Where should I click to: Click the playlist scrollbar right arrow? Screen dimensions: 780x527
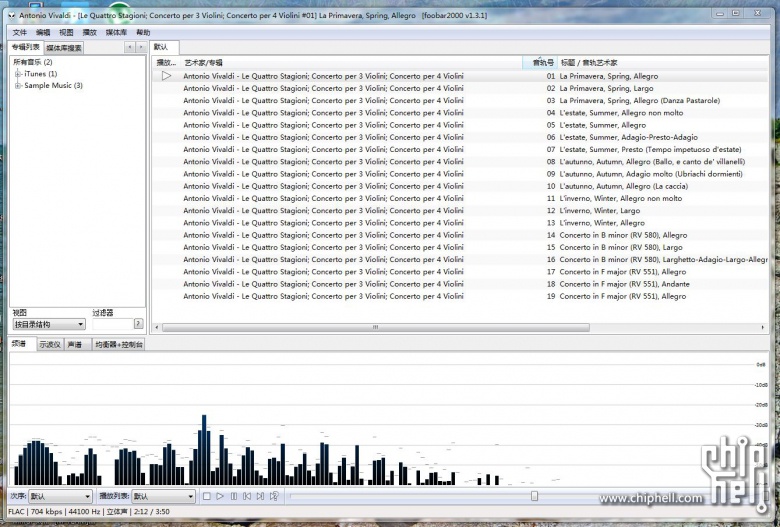(763, 327)
